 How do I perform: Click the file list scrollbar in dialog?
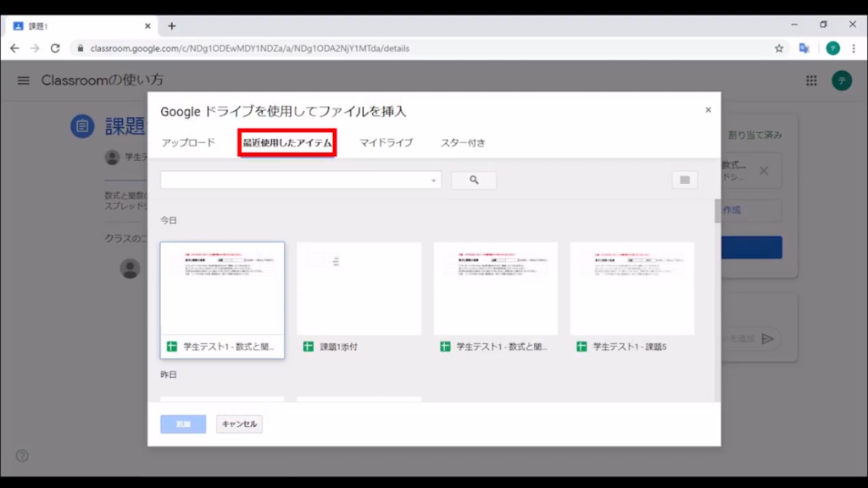point(717,211)
